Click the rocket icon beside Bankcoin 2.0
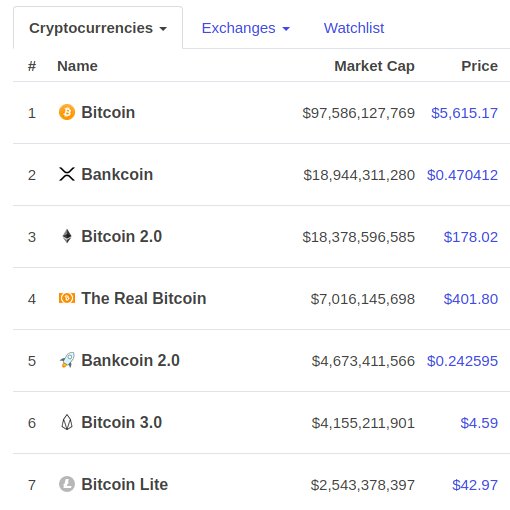Image resolution: width=510 pixels, height=510 pixels. tap(67, 360)
